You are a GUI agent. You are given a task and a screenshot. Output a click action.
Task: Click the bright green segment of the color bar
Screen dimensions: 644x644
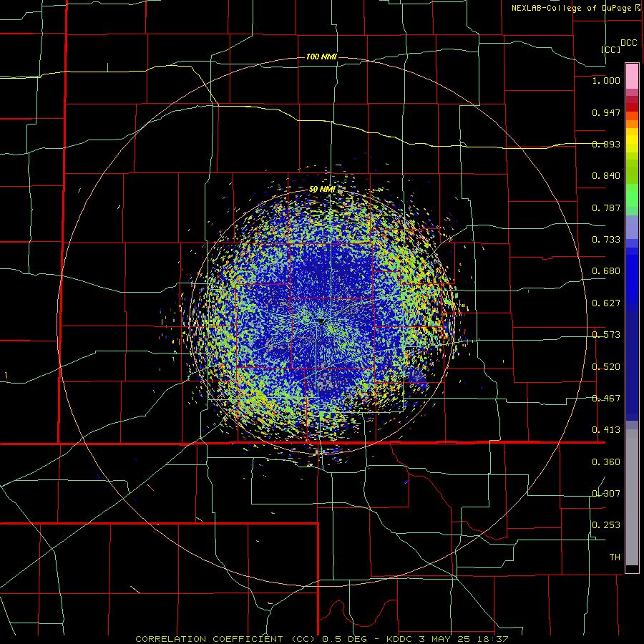pyautogui.click(x=632, y=195)
